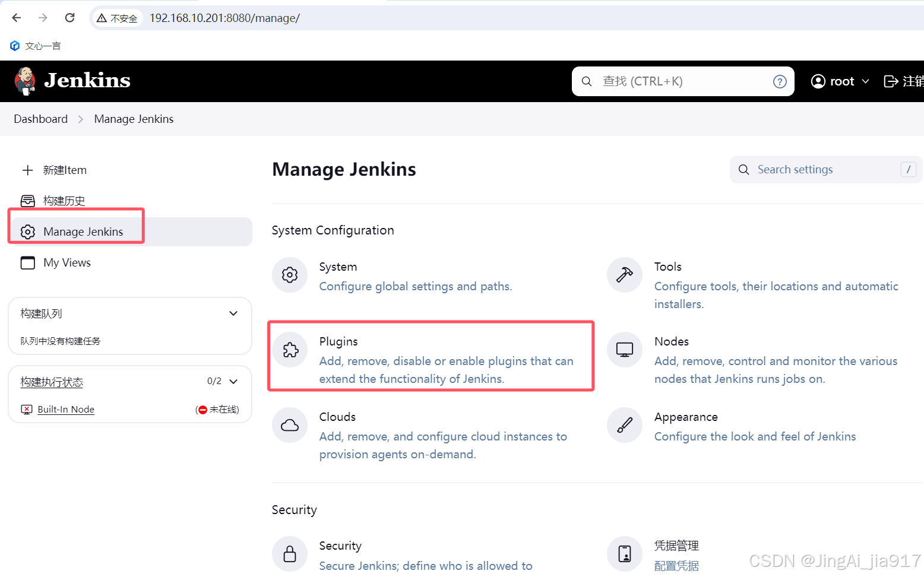Click the System gear icon

pos(290,275)
